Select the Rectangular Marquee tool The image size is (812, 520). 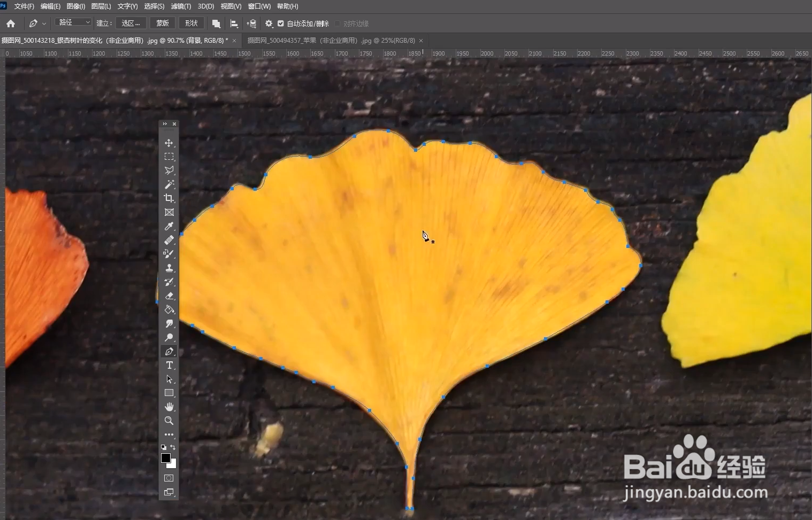pyautogui.click(x=169, y=157)
